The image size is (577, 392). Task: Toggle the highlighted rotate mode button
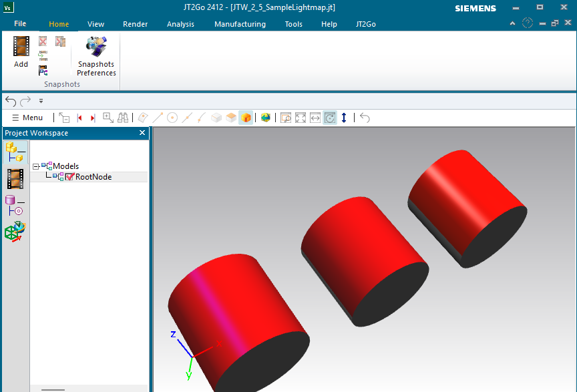(330, 118)
